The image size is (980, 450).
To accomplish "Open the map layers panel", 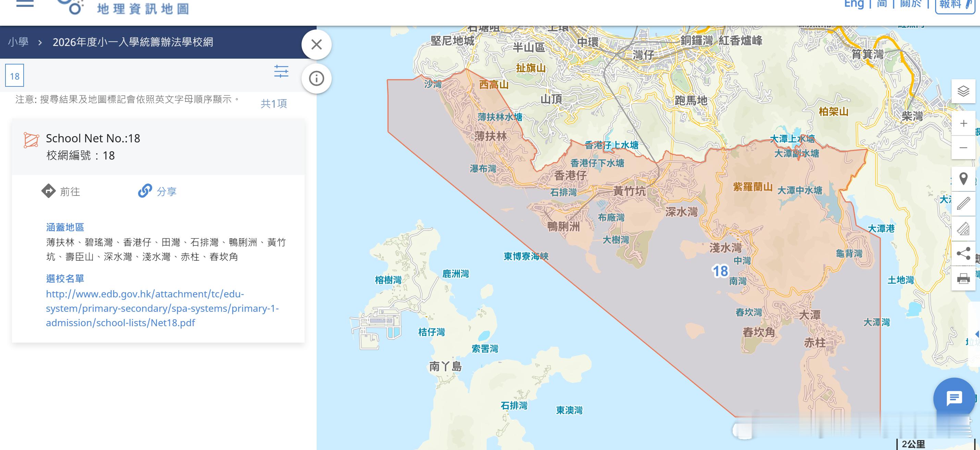I will pyautogui.click(x=963, y=91).
